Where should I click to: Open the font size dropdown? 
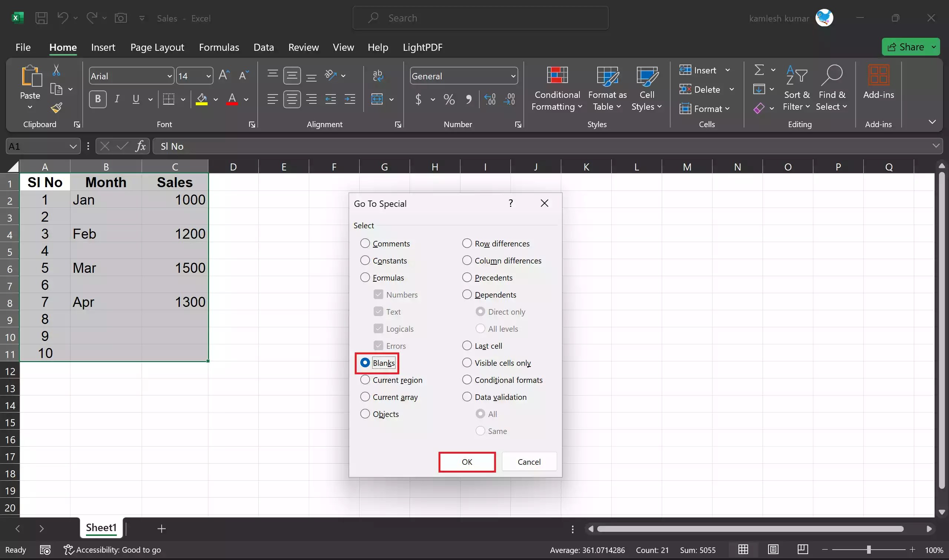point(208,76)
